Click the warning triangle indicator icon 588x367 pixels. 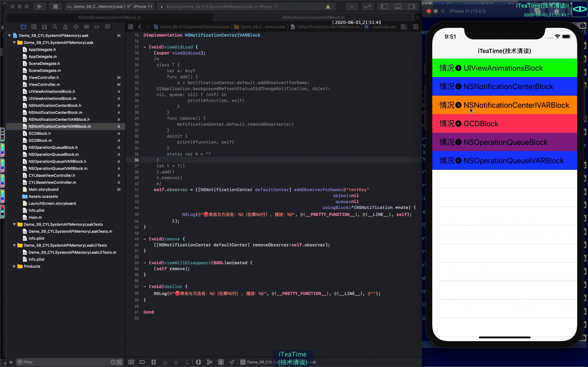tap(328, 6)
